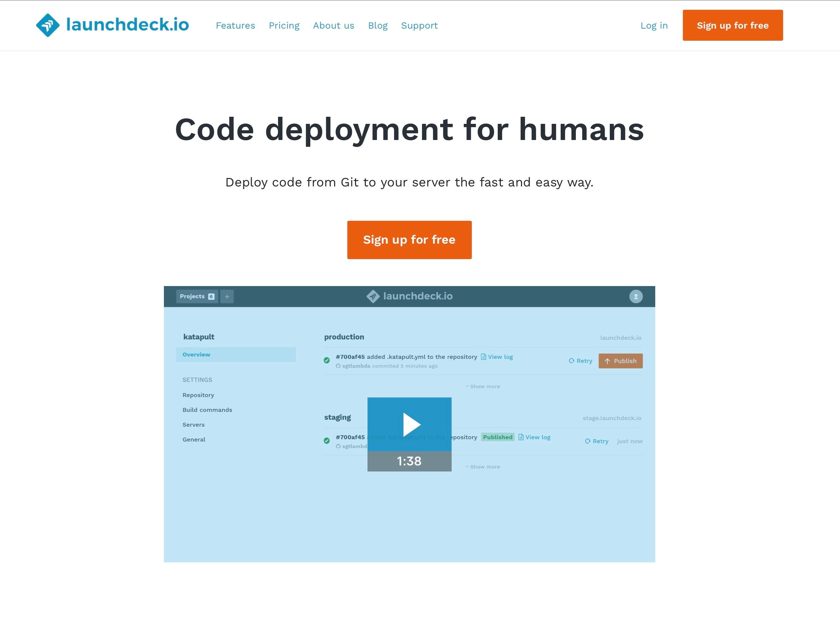840x630 pixels.
Task: Click the Log in link
Action: click(x=654, y=25)
